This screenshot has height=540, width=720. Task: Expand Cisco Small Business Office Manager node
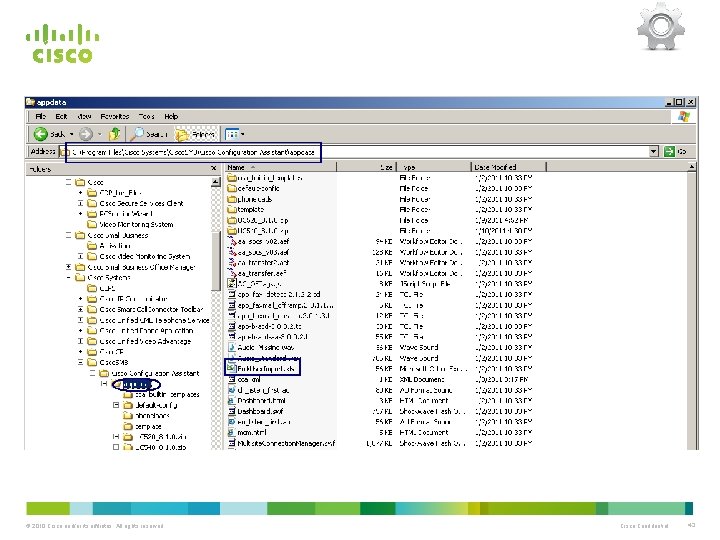[x=68, y=267]
